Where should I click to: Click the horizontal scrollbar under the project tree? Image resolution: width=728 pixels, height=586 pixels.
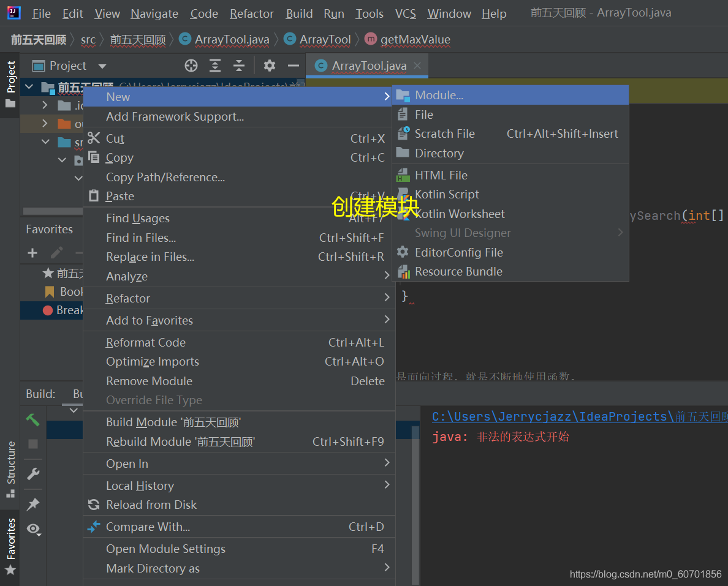52,210
